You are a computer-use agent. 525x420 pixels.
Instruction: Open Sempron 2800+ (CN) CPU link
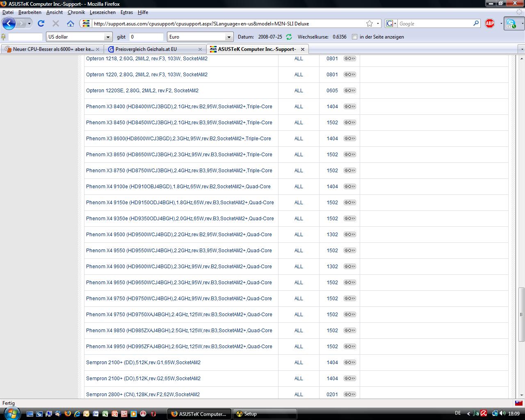(143, 395)
